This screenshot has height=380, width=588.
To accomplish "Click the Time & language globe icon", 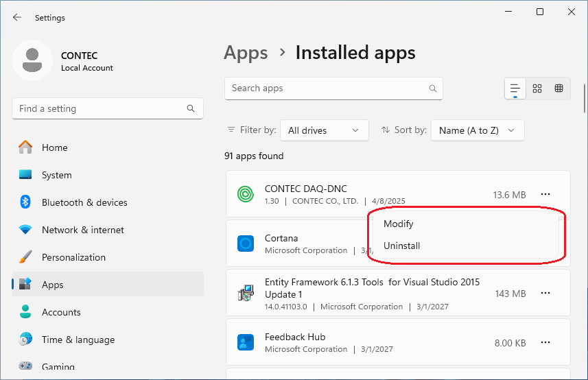I will pos(25,339).
